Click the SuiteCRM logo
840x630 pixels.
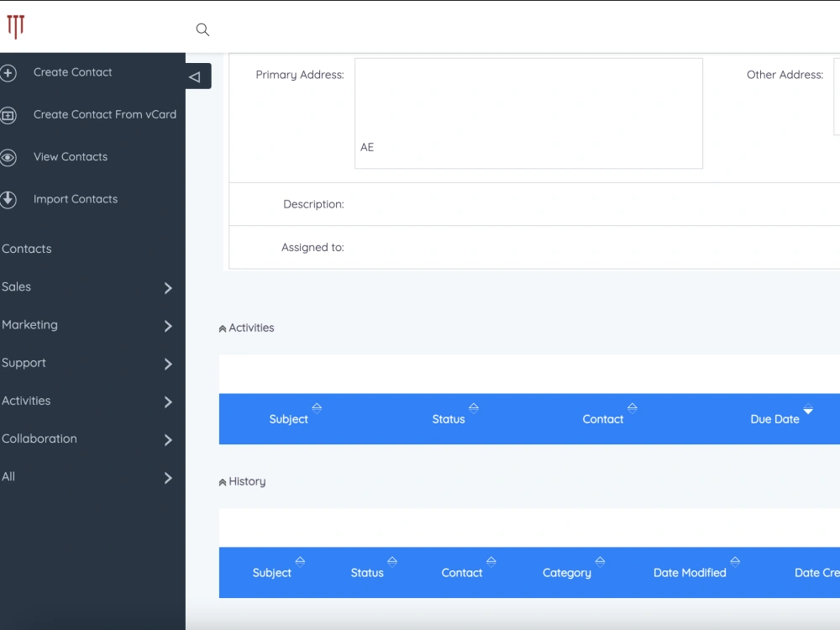[x=16, y=27]
